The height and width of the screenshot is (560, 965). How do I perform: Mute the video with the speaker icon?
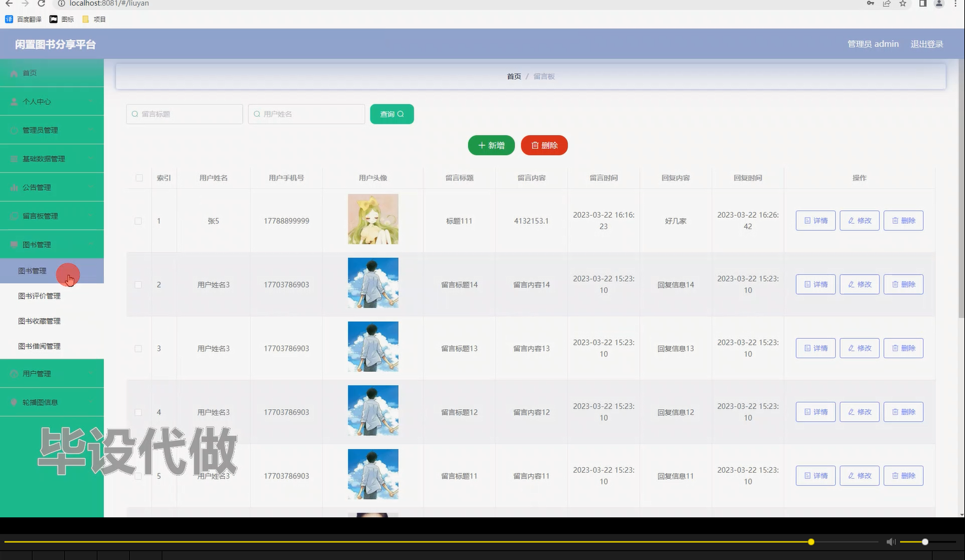coord(891,542)
